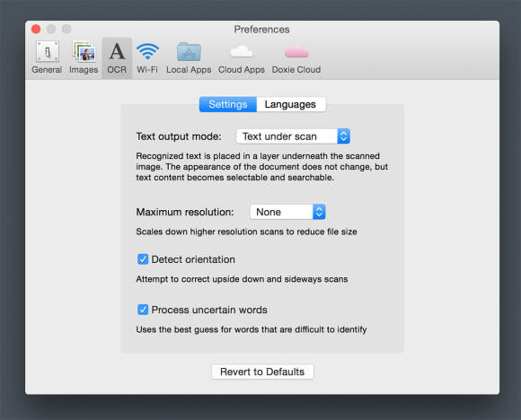Image resolution: width=521 pixels, height=420 pixels.
Task: Click the Preferences window title bar
Action: coord(261,30)
